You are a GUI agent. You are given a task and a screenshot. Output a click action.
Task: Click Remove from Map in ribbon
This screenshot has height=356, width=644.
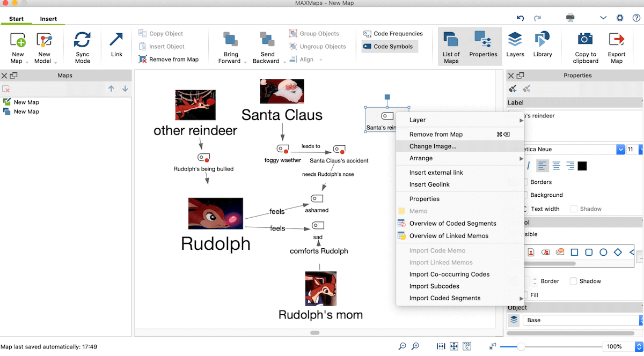point(169,60)
